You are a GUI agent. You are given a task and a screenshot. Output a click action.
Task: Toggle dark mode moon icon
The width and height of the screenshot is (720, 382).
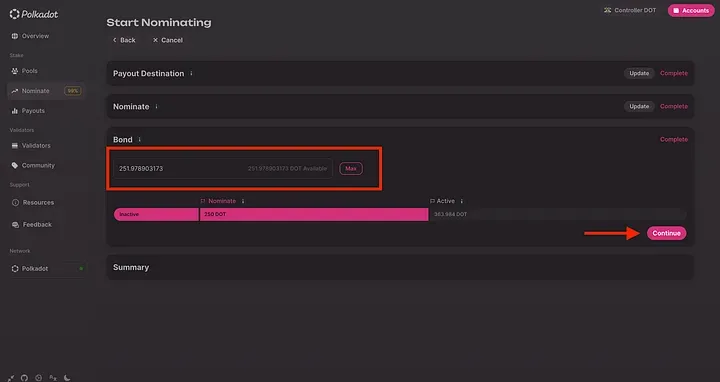tap(67, 378)
